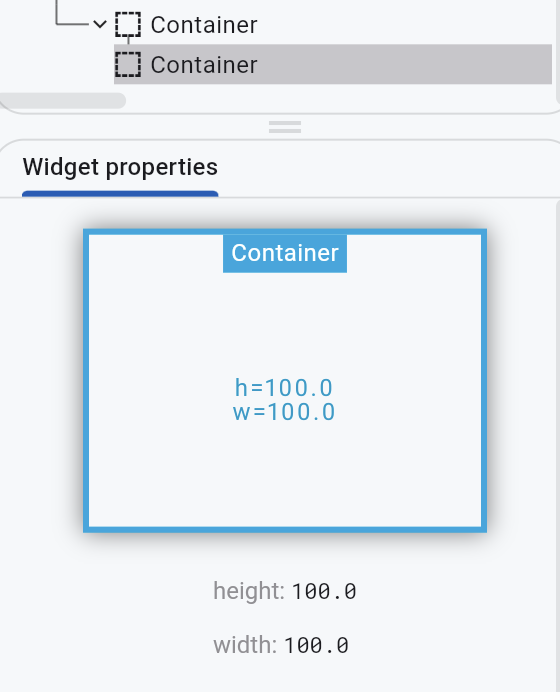Click the h=100.0 text in the layout box
560x692 pixels.
(x=284, y=388)
